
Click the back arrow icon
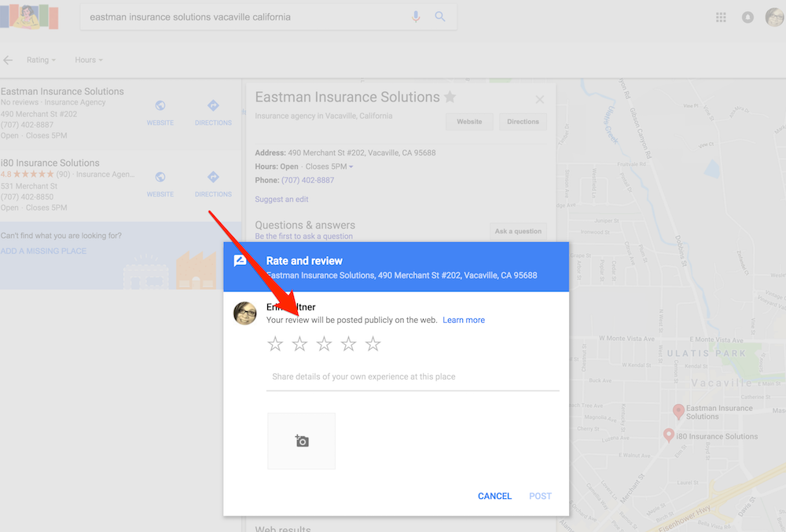point(9,60)
